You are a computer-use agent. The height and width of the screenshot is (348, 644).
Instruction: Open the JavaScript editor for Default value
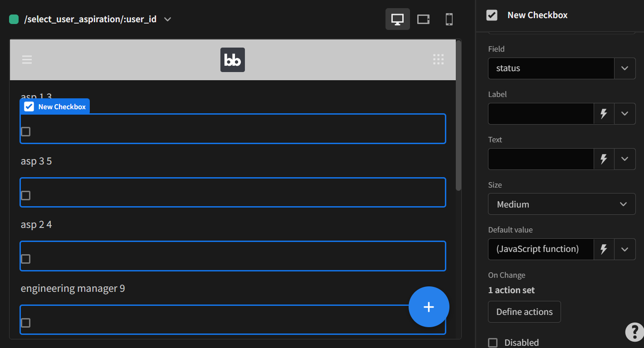(x=604, y=249)
